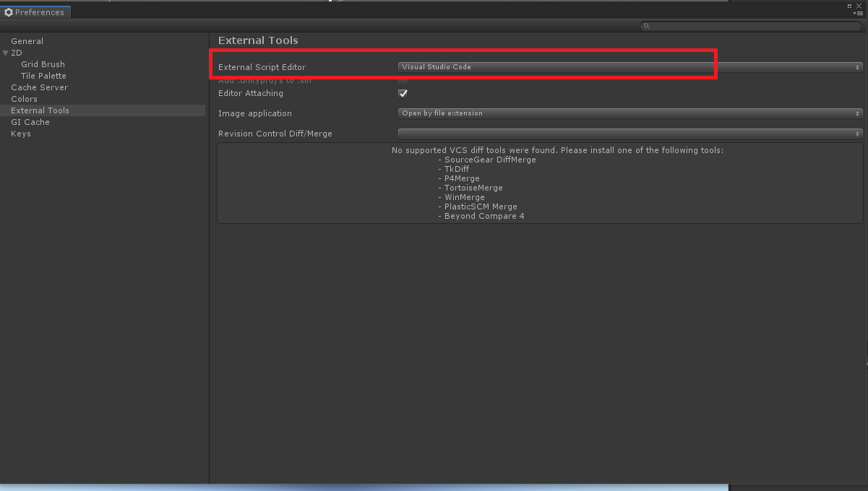Open the panel options hamburger menu

pos(859,13)
